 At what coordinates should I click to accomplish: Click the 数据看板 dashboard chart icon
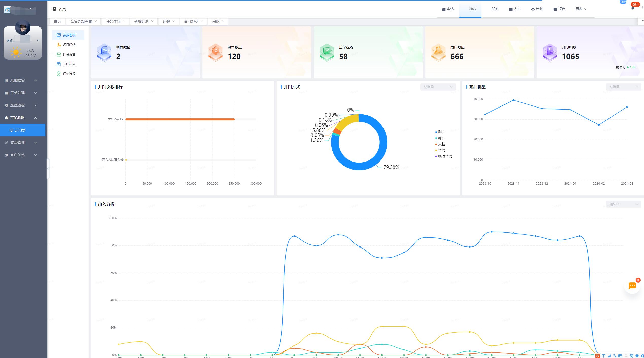click(x=59, y=35)
